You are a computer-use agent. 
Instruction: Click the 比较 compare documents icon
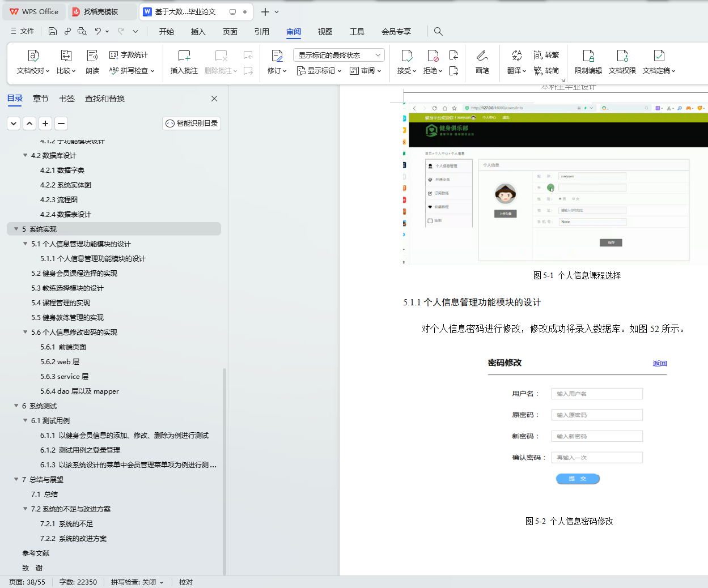click(x=66, y=56)
